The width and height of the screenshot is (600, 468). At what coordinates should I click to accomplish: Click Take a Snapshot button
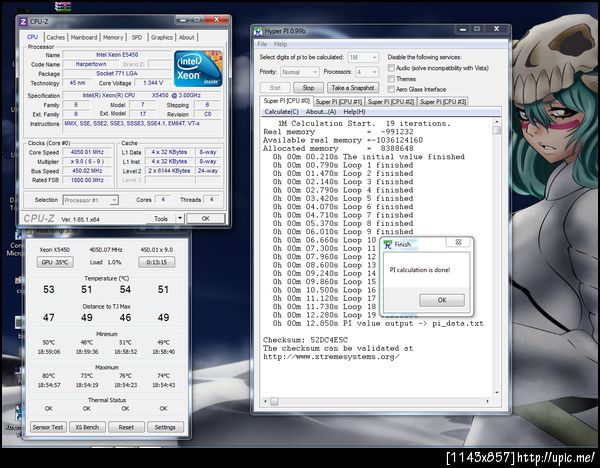[353, 88]
